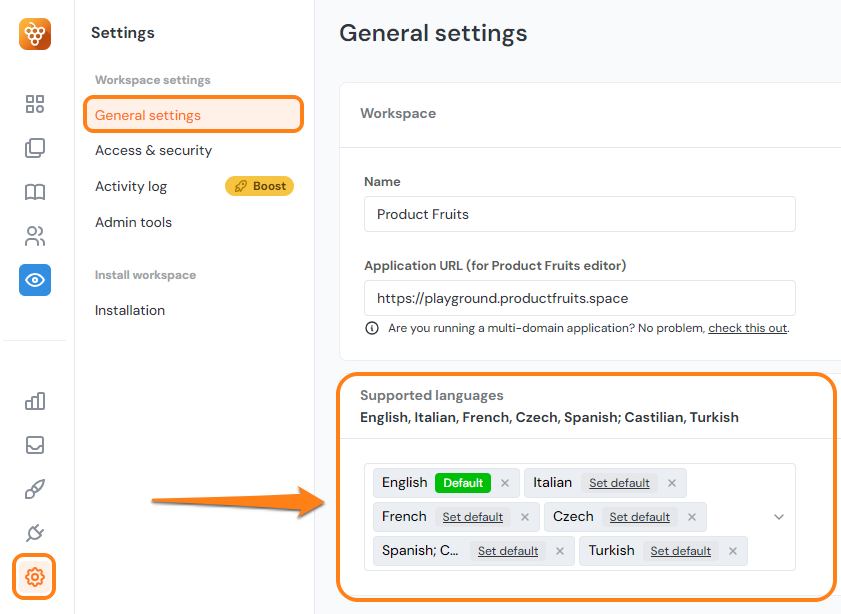Click the Application URL input field

pyautogui.click(x=579, y=298)
